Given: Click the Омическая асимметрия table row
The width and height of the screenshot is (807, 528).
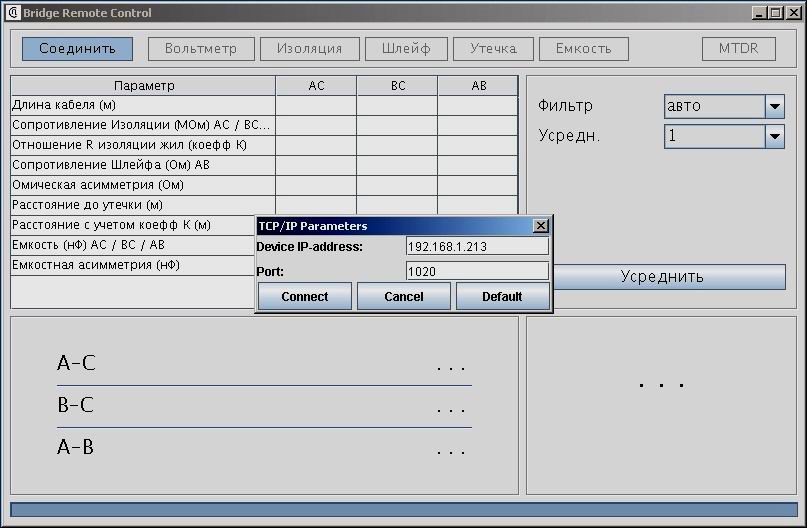Looking at the screenshot, I should click(143, 185).
